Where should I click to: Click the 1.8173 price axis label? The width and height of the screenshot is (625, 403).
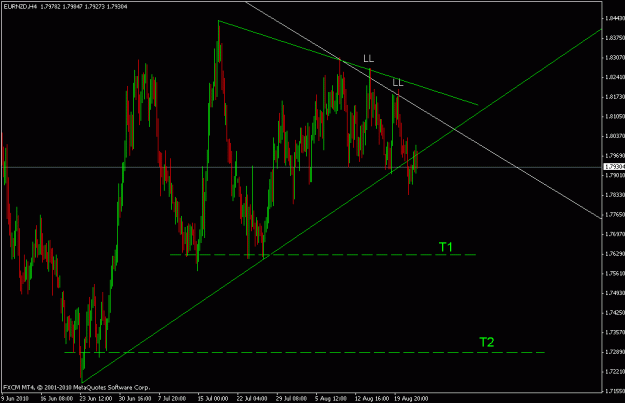pyautogui.click(x=615, y=97)
